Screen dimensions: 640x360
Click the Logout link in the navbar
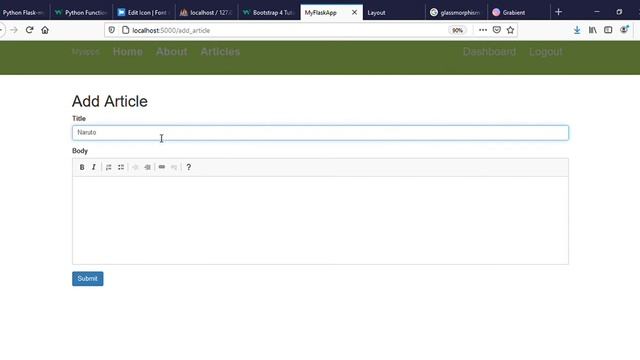click(546, 52)
